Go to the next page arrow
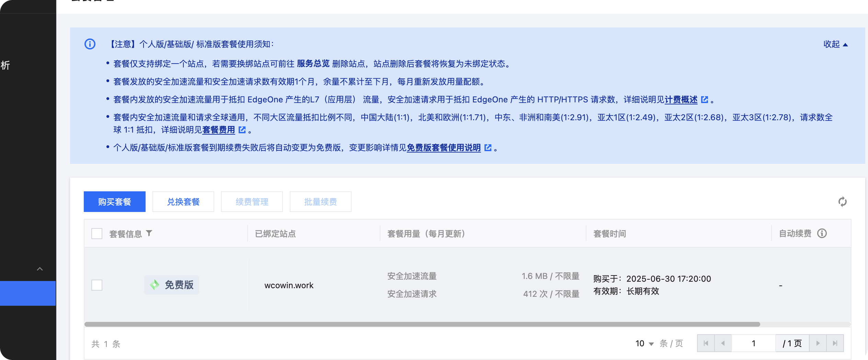Image resolution: width=868 pixels, height=360 pixels. pyautogui.click(x=818, y=343)
